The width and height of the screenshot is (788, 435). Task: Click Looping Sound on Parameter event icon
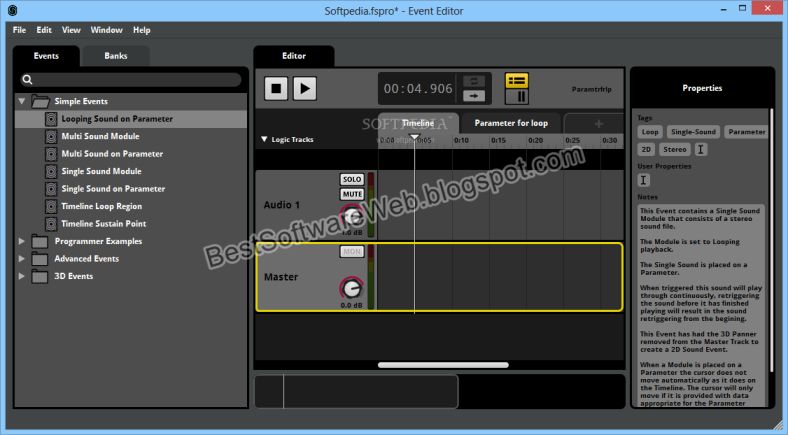[x=51, y=119]
